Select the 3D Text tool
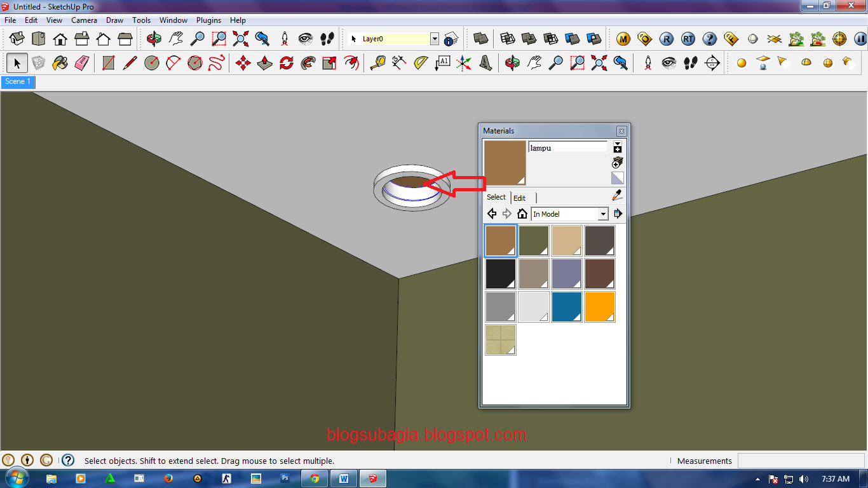 coord(486,63)
